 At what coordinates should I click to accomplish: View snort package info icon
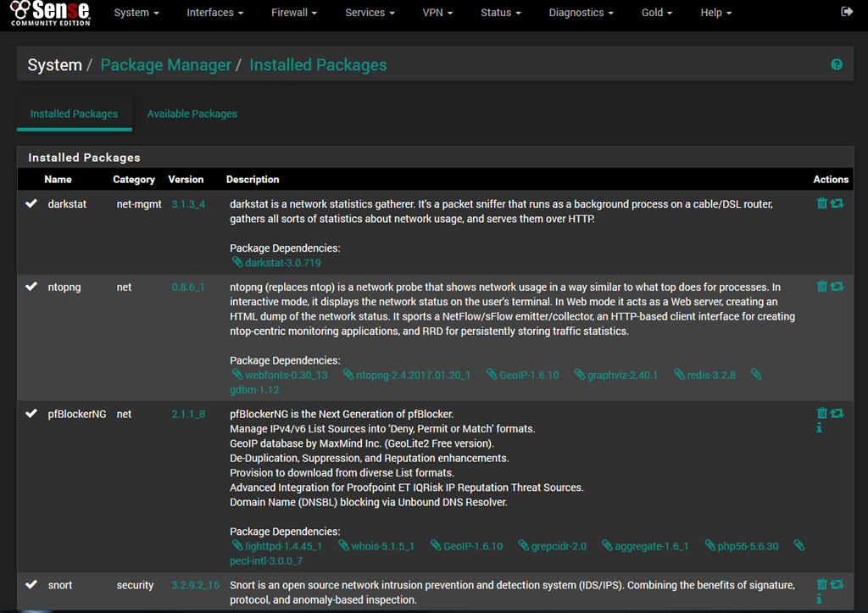(x=820, y=599)
